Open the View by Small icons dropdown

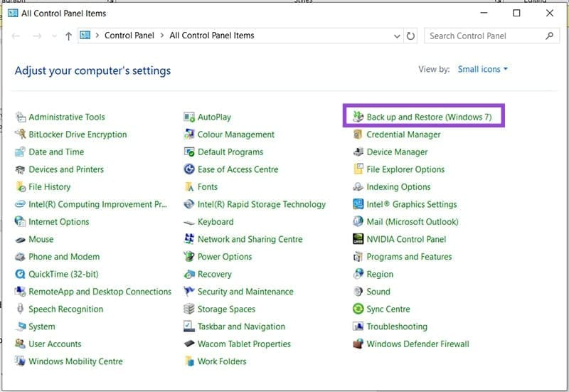(x=482, y=70)
